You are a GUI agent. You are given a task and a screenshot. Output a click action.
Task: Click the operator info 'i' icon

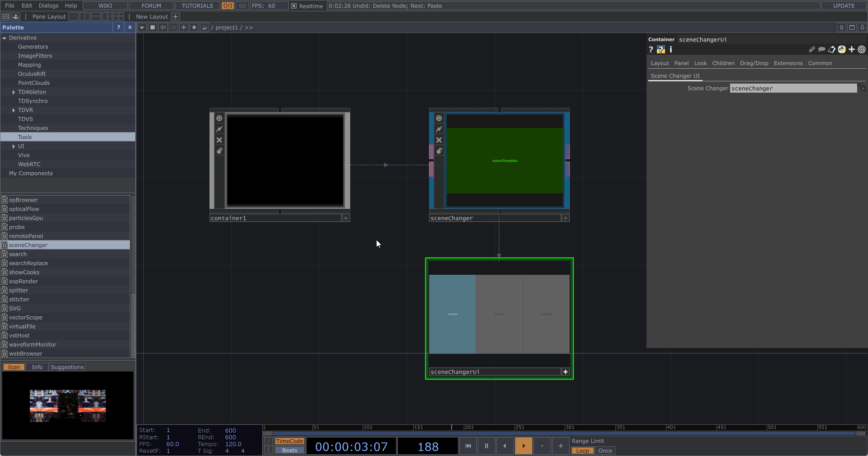[671, 50]
